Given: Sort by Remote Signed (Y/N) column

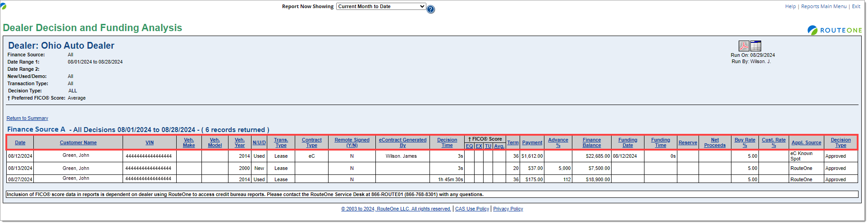Looking at the screenshot, I should coord(352,142).
